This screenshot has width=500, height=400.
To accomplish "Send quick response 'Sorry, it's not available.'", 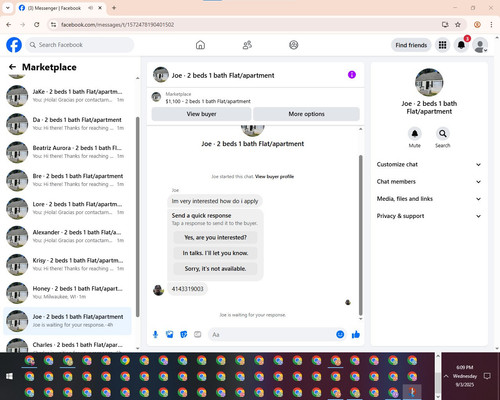I will [x=215, y=269].
